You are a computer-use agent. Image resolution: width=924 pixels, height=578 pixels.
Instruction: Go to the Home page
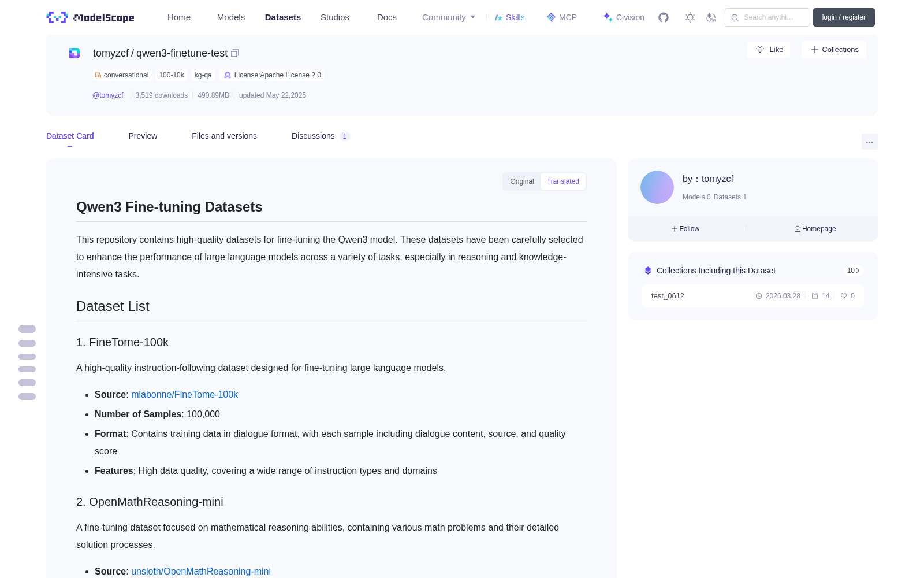[179, 17]
